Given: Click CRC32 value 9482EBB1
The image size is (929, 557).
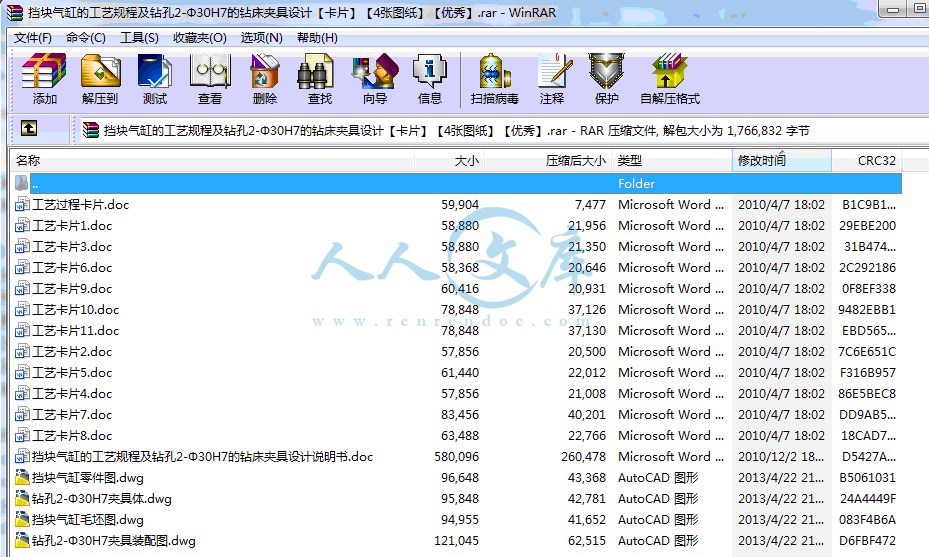Looking at the screenshot, I should 867,309.
